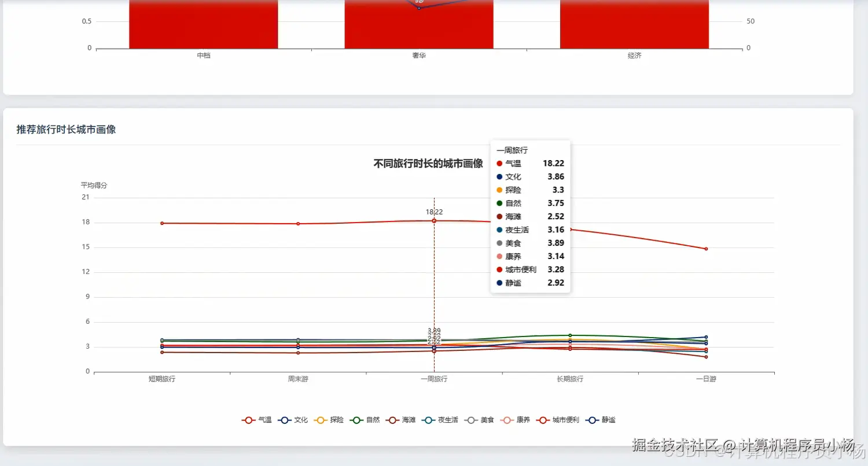Toggle the 美食 legend item
The width and height of the screenshot is (868, 466).
tap(480, 420)
